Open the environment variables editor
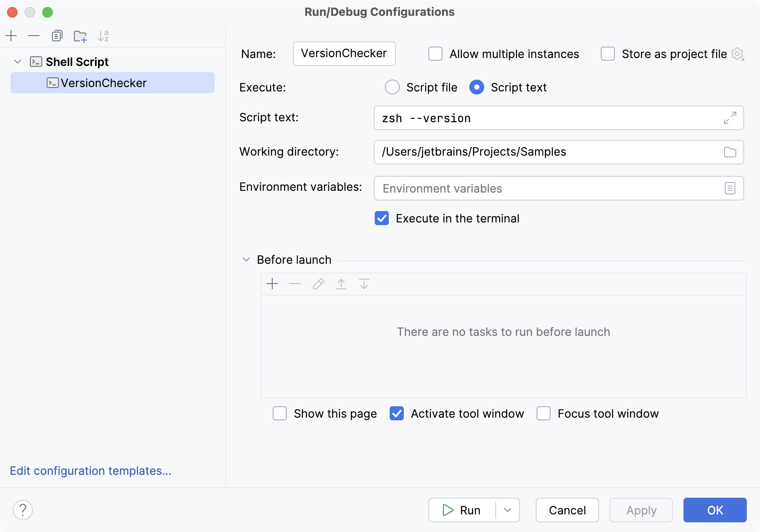This screenshot has width=760, height=532. click(730, 188)
